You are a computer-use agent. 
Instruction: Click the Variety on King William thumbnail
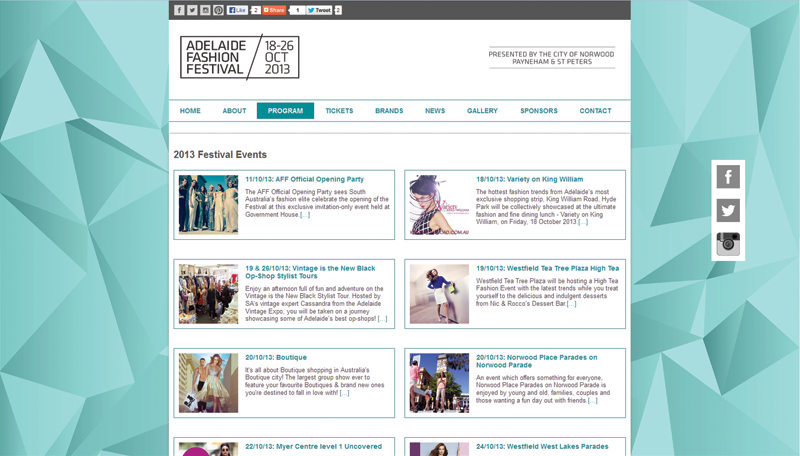tap(439, 205)
